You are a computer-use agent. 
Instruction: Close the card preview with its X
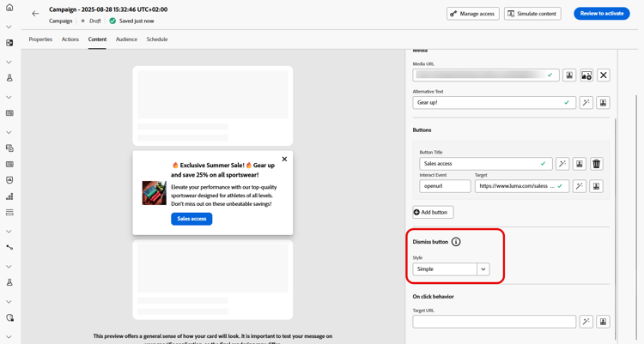[284, 159]
